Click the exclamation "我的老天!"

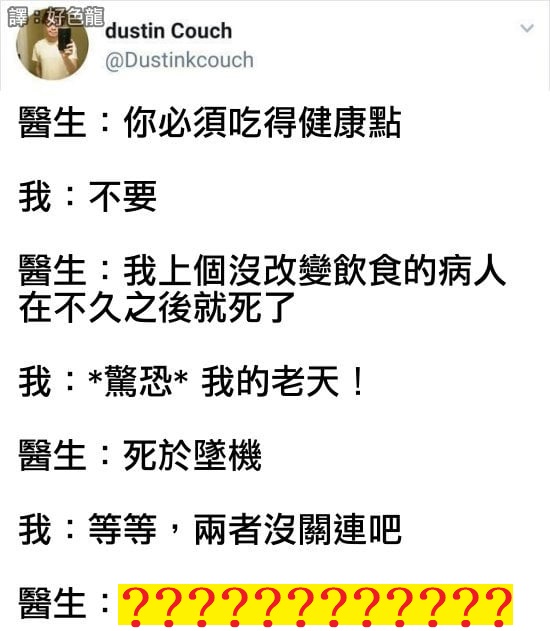pos(283,381)
